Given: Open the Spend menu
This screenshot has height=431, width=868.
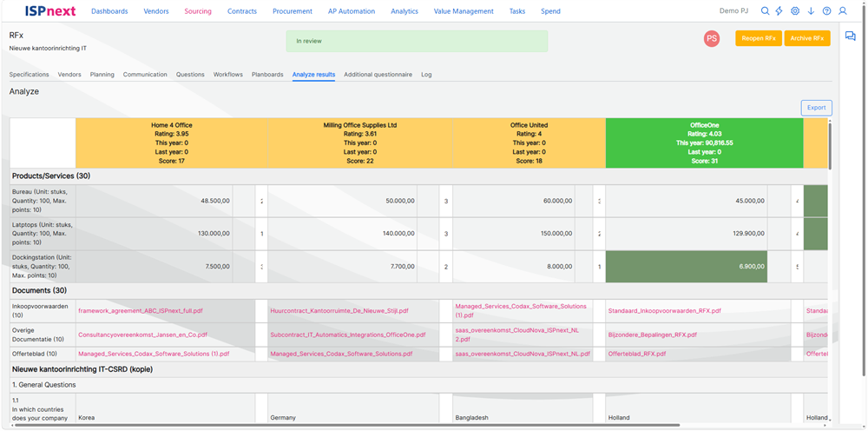Looking at the screenshot, I should (x=550, y=11).
